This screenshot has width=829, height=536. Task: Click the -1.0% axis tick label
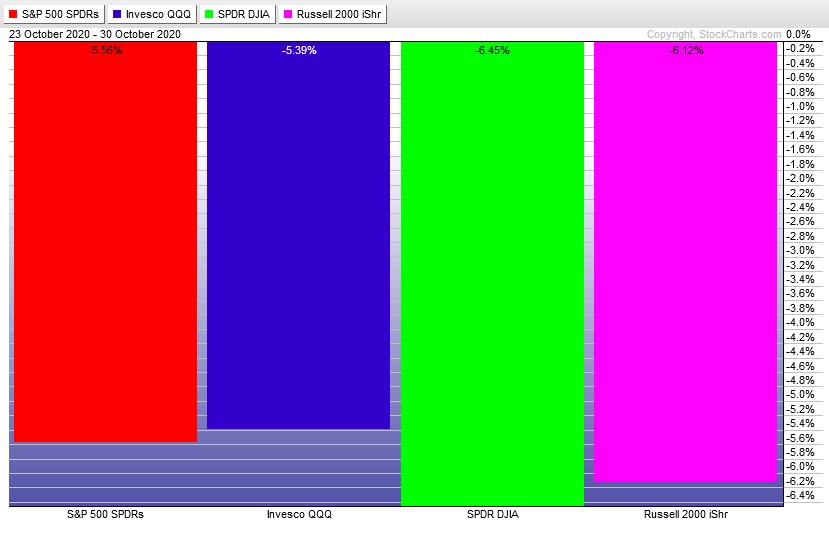click(800, 106)
